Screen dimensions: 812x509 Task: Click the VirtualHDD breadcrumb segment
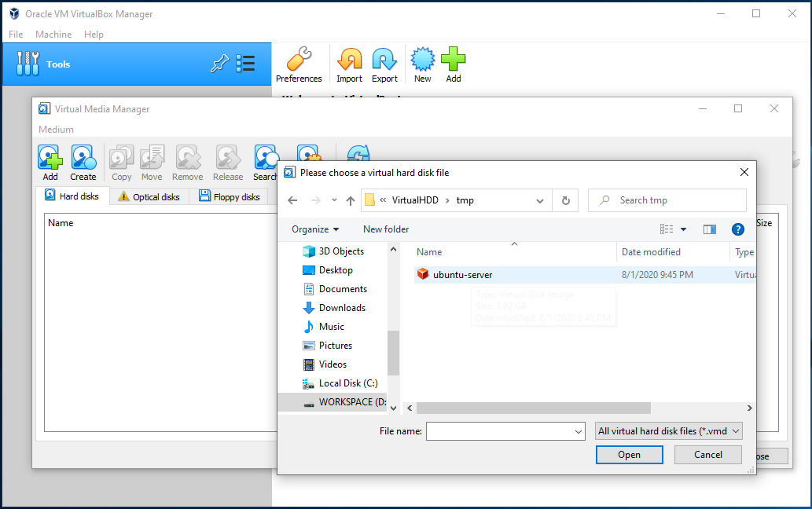click(x=415, y=200)
